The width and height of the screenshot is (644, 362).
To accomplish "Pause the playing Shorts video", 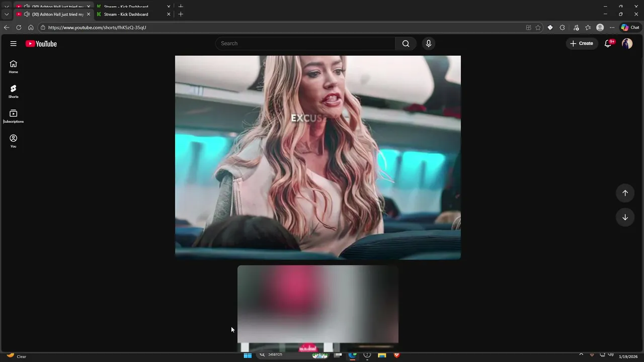I will pos(318,157).
